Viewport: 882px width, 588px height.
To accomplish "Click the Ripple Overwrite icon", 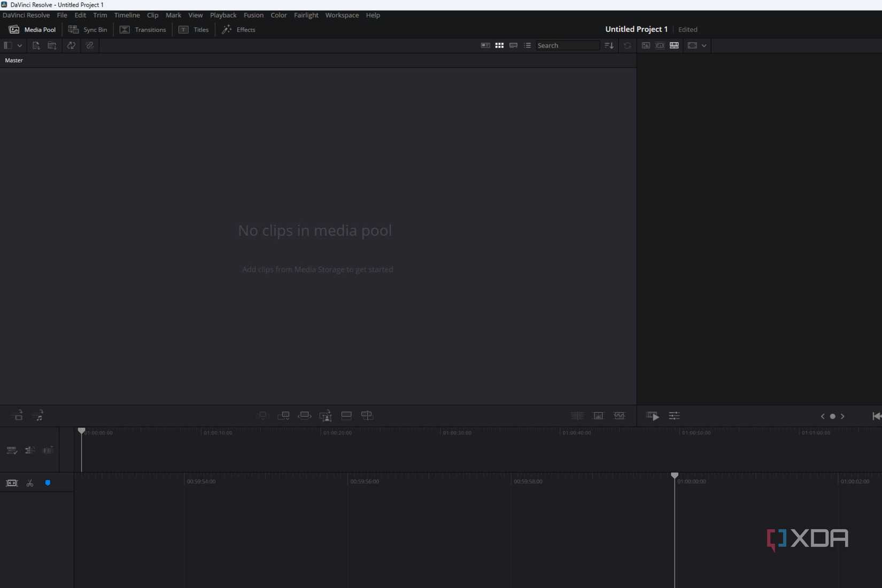I will 305,415.
